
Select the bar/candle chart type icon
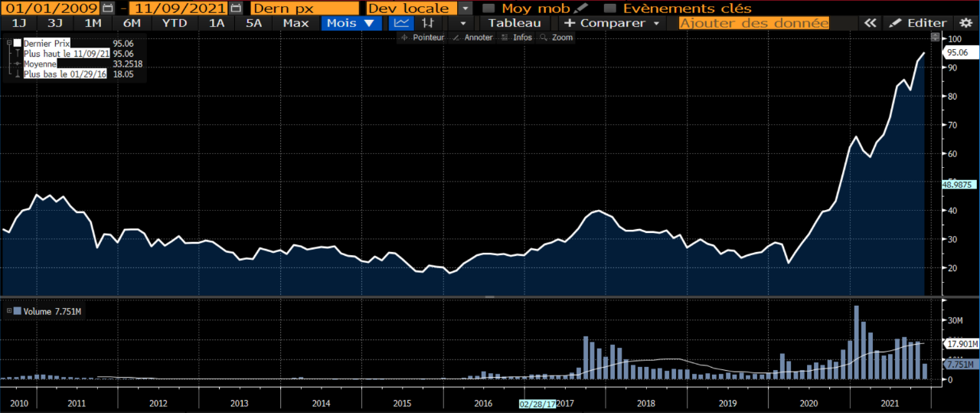pos(428,23)
